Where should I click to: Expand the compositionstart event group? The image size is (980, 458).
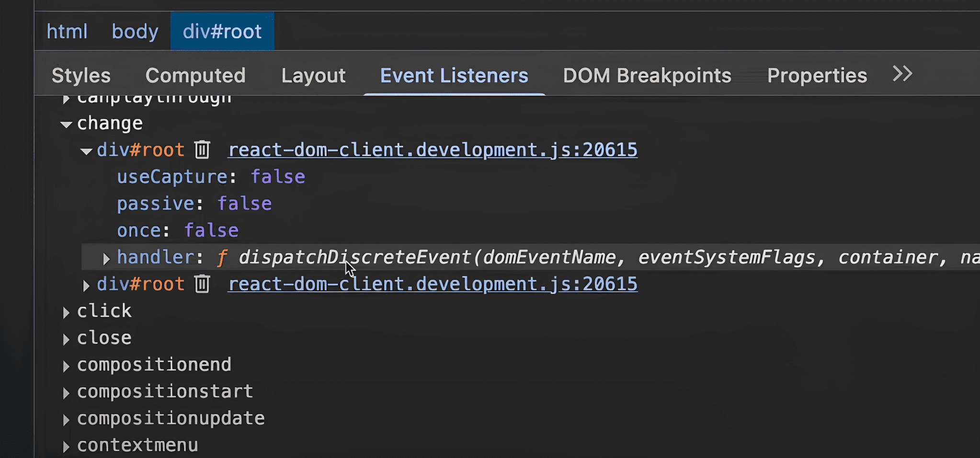(x=66, y=393)
